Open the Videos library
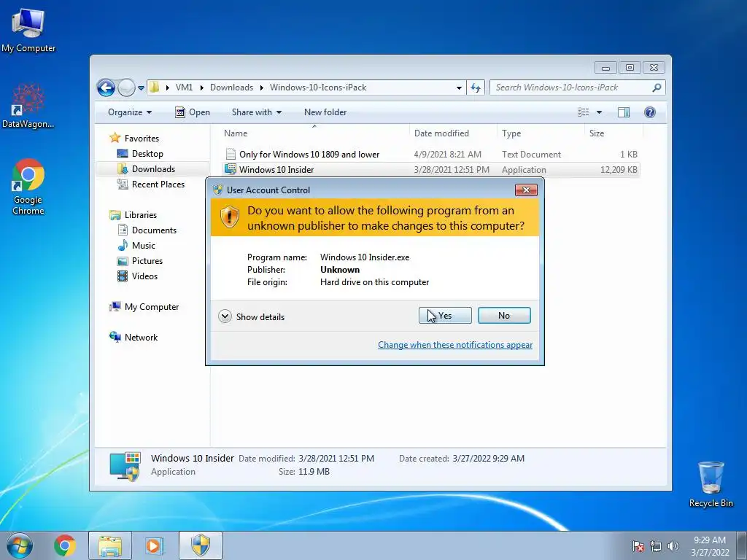This screenshot has width=747, height=560. 144,276
